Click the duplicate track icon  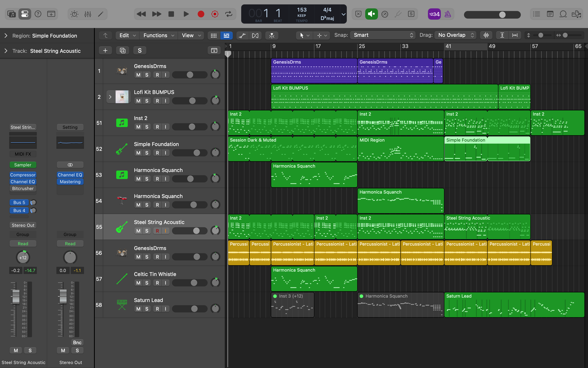pyautogui.click(x=122, y=50)
